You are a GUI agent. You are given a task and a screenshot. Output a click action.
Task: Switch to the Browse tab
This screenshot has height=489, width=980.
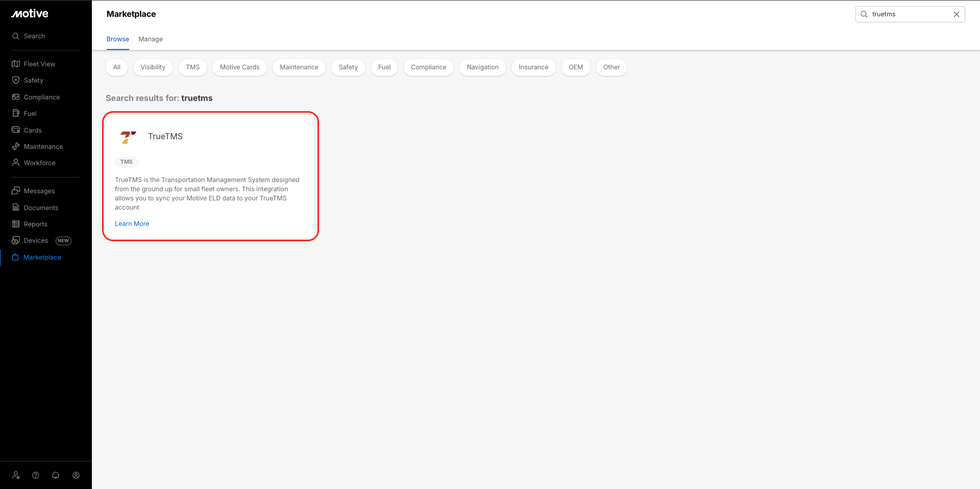pos(118,39)
